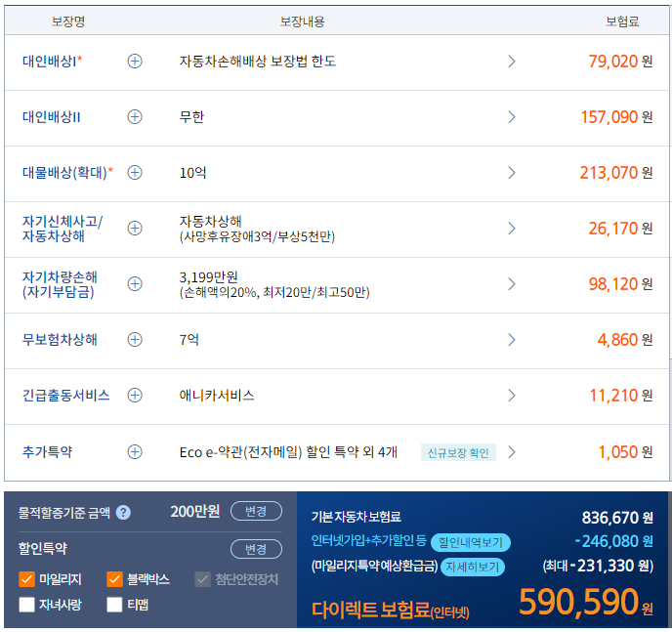This screenshot has width=672, height=632.
Task: Click 자기차량손해(자기부담금) coverage name
Action: (60, 284)
